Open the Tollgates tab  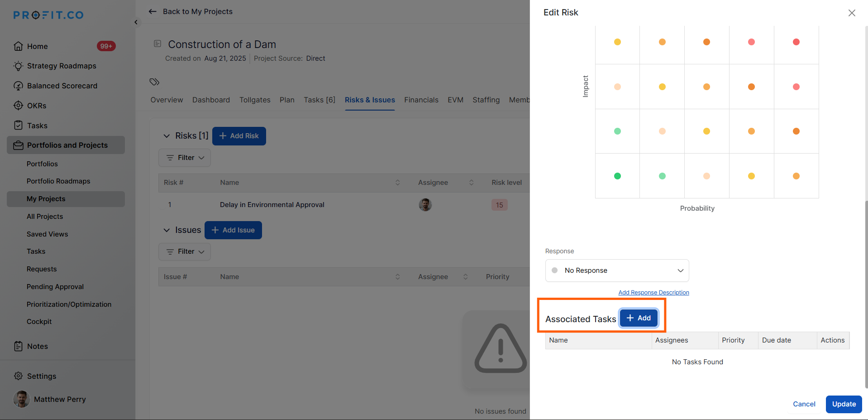tap(255, 100)
